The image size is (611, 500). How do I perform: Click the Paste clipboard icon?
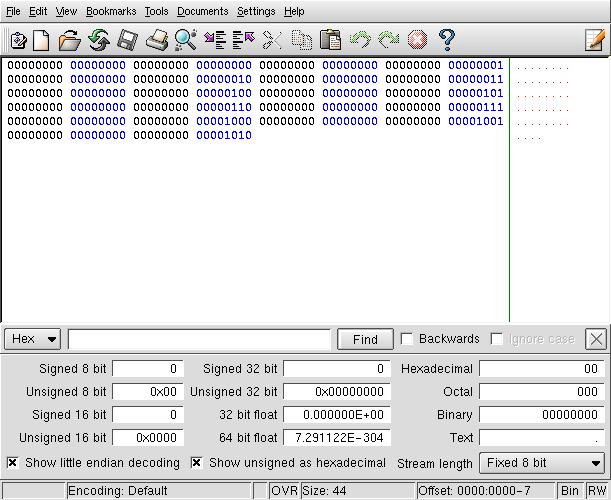330,40
